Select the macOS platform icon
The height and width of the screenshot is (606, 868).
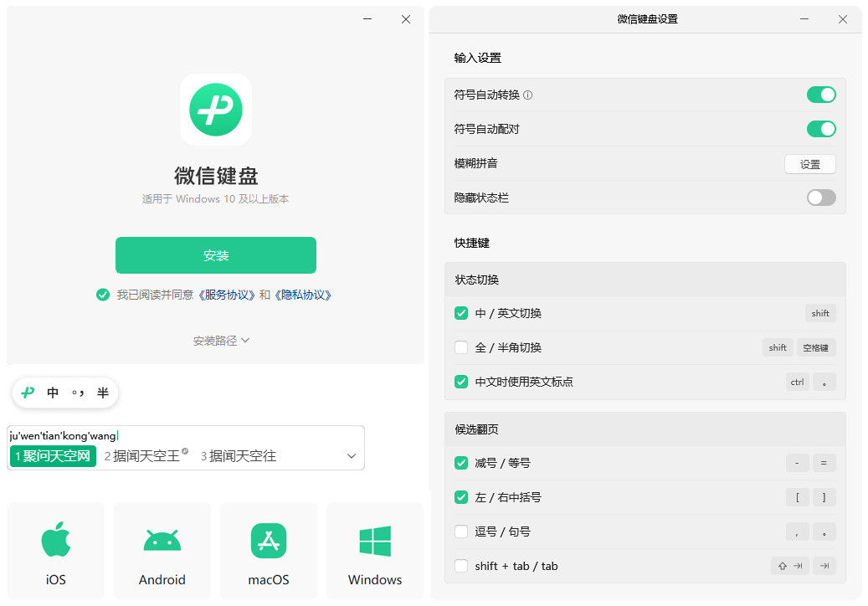coord(268,542)
